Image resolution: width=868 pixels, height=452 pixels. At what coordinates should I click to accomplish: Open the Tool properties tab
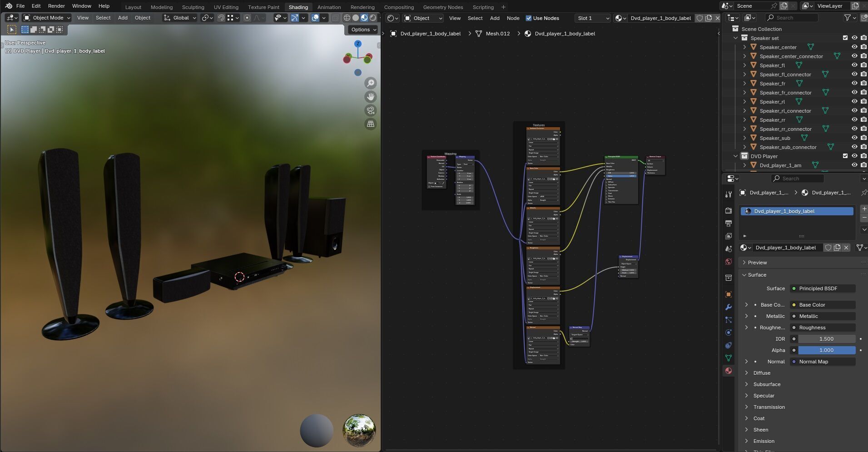click(729, 194)
